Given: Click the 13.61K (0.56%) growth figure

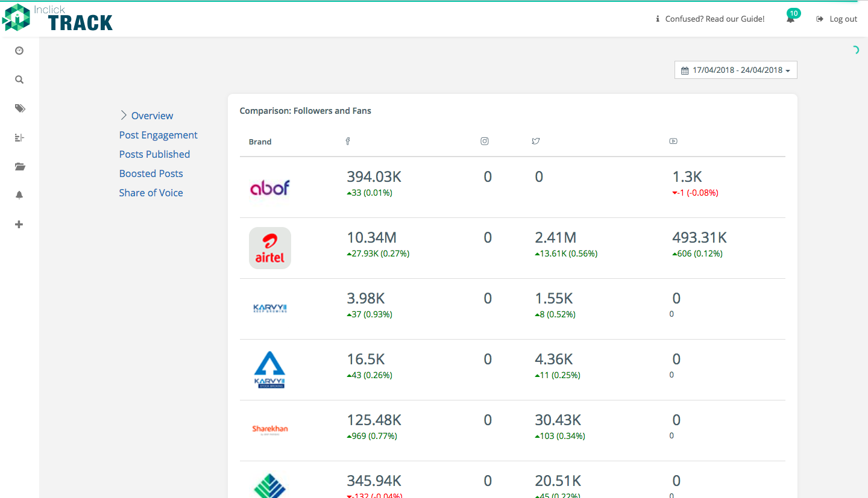Looking at the screenshot, I should point(567,254).
